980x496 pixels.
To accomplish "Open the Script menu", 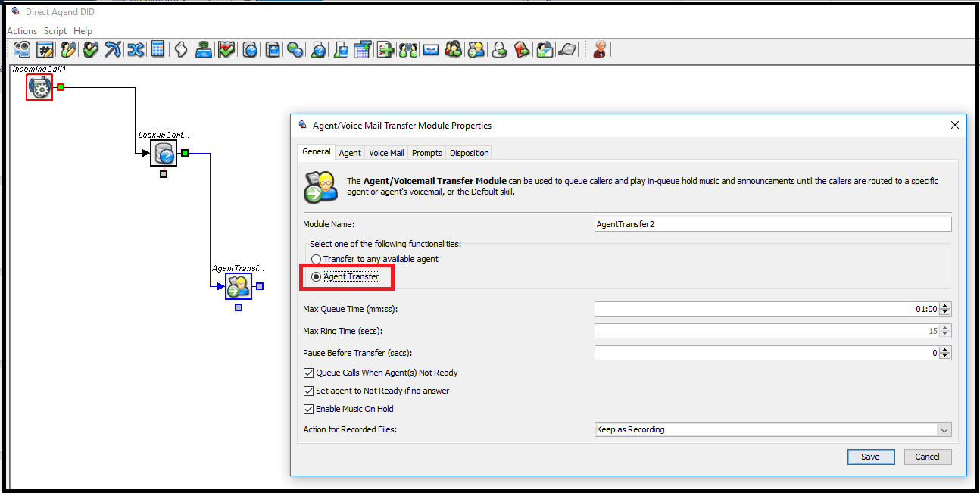I will (55, 31).
